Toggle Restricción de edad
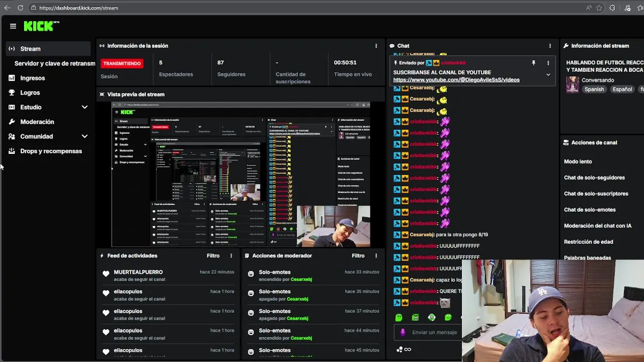Viewport: 644px width, 362px height. pos(588,242)
